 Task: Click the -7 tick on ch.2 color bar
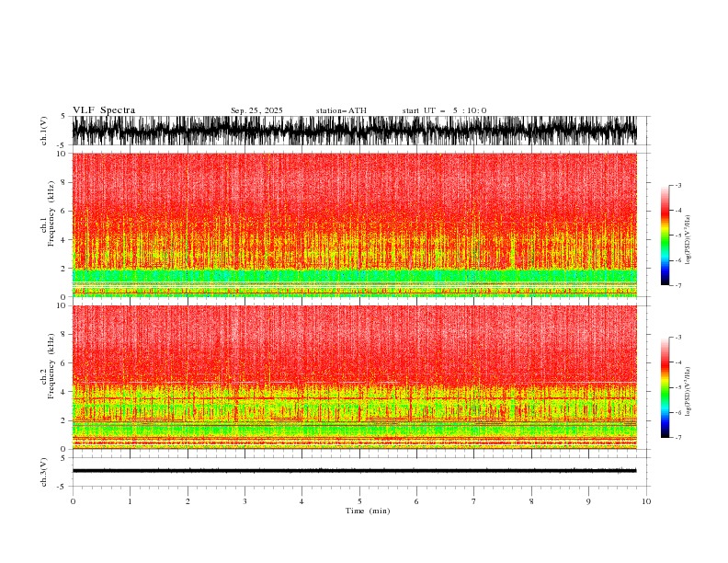point(677,438)
